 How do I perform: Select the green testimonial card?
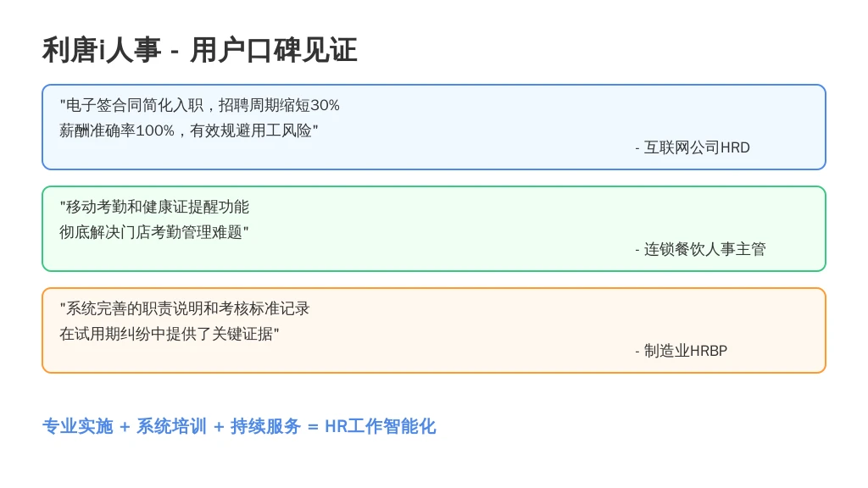tap(434, 229)
